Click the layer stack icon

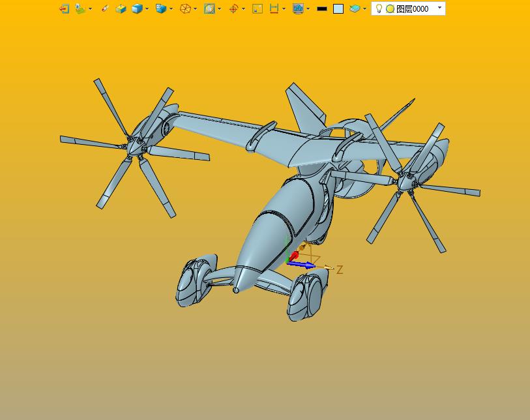(x=355, y=8)
